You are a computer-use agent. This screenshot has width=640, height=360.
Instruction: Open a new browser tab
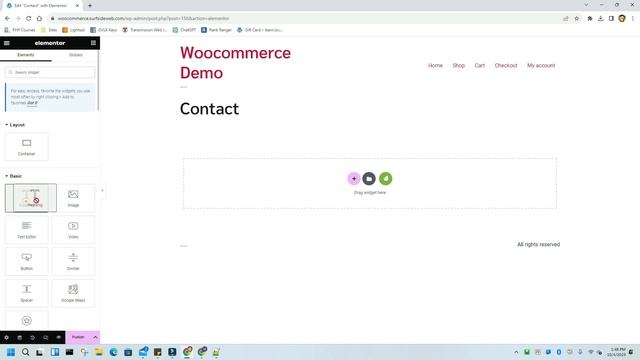(x=90, y=6)
